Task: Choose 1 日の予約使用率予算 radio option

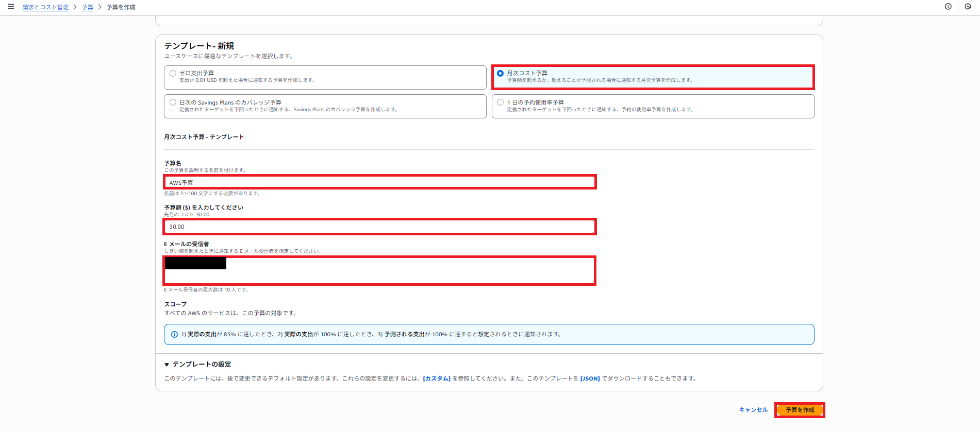Action: pyautogui.click(x=500, y=102)
